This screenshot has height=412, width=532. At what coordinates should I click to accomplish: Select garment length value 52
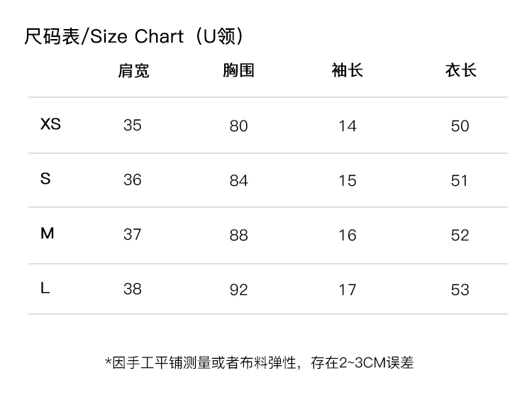tap(460, 235)
